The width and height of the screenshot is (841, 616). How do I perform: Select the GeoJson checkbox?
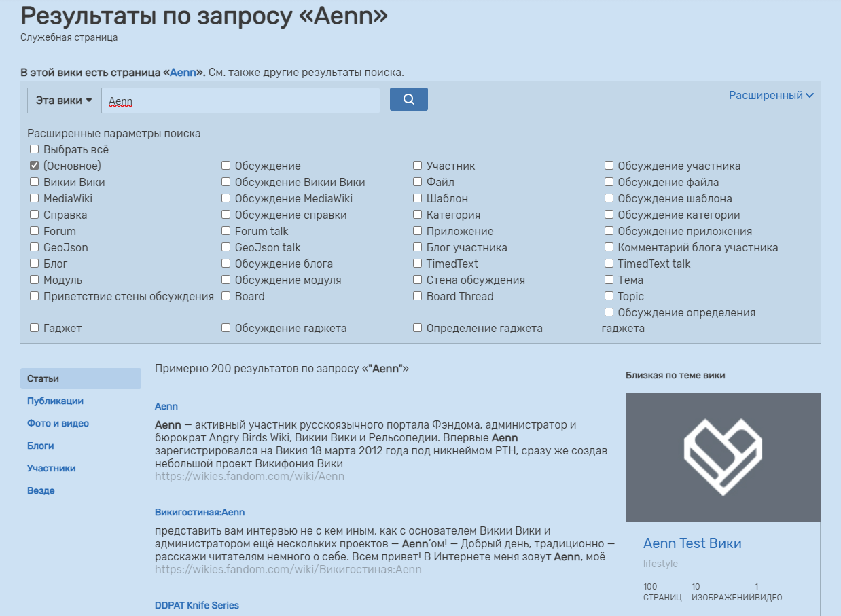(x=34, y=247)
